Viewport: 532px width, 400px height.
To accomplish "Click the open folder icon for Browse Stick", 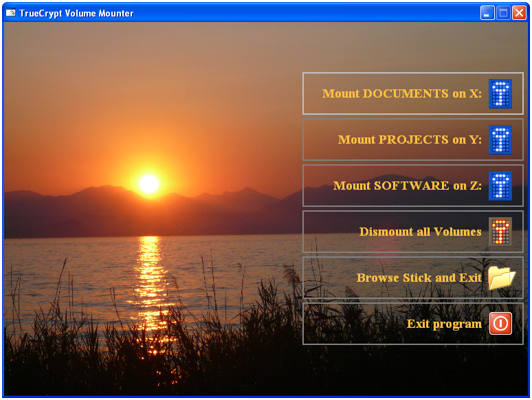I will coord(501,278).
